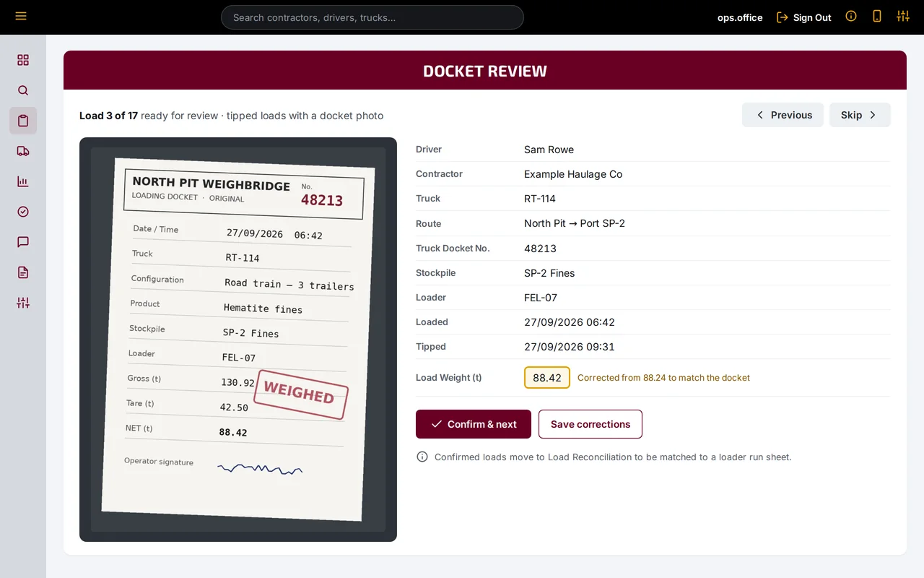Viewport: 924px width, 578px height.
Task: Open the sliders settings sidebar icon
Action: point(23,303)
